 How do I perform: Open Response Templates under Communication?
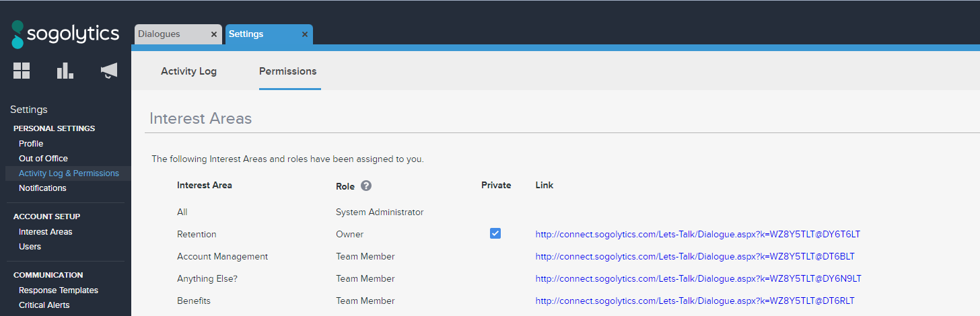point(59,290)
